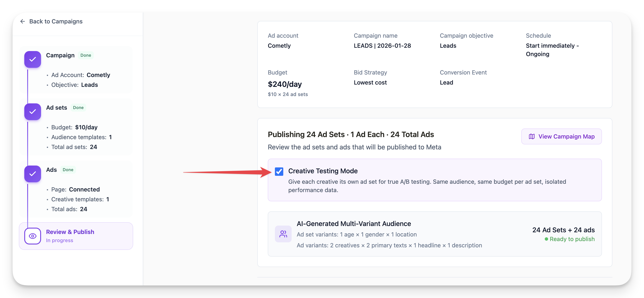The image size is (644, 298).
Task: Click the Ad sets step checkmark icon
Action: click(32, 112)
